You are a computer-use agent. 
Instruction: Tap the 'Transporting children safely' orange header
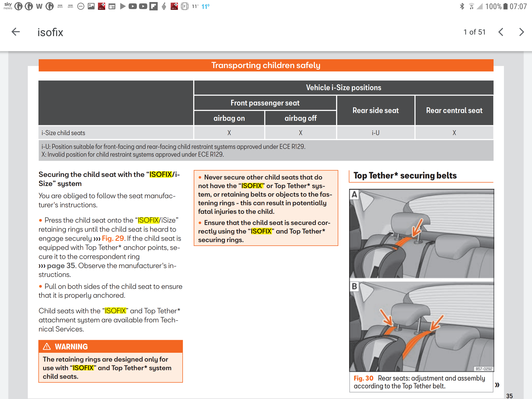[x=266, y=65]
